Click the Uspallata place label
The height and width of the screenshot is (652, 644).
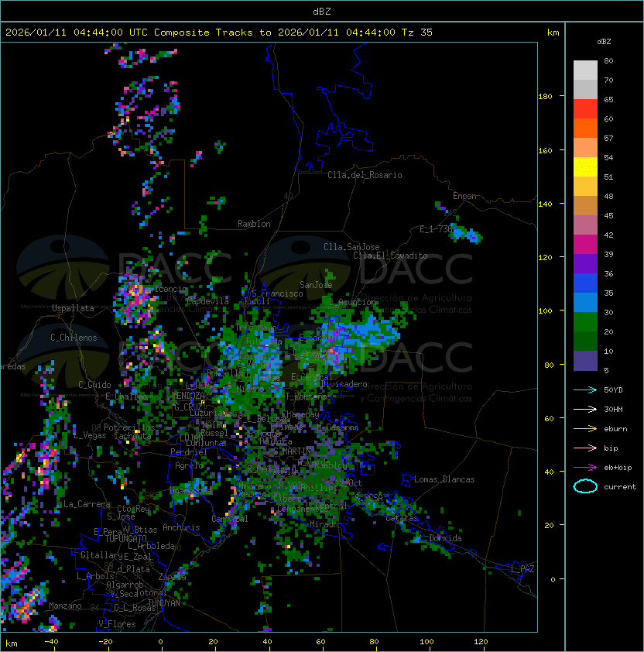pos(73,308)
